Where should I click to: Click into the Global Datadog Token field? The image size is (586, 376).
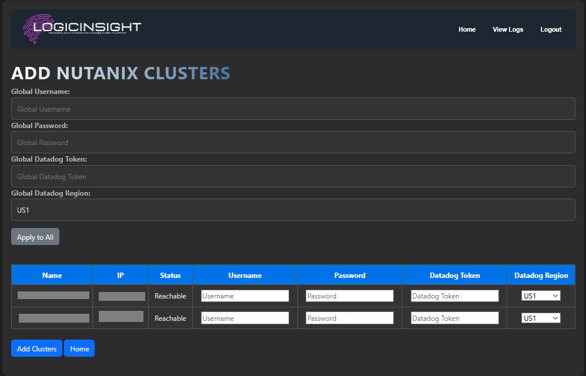[293, 176]
